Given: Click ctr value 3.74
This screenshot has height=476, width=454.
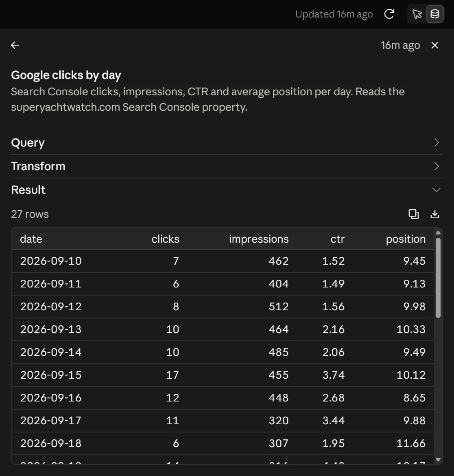Looking at the screenshot, I should (x=333, y=375).
